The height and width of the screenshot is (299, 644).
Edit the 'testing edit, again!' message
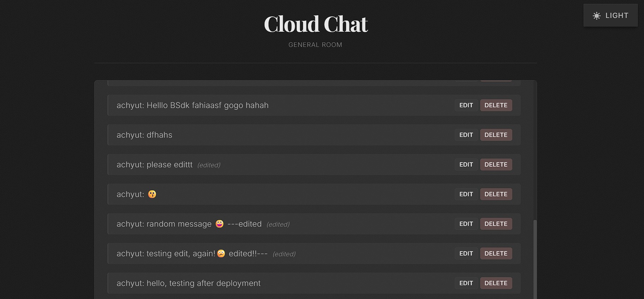466,253
